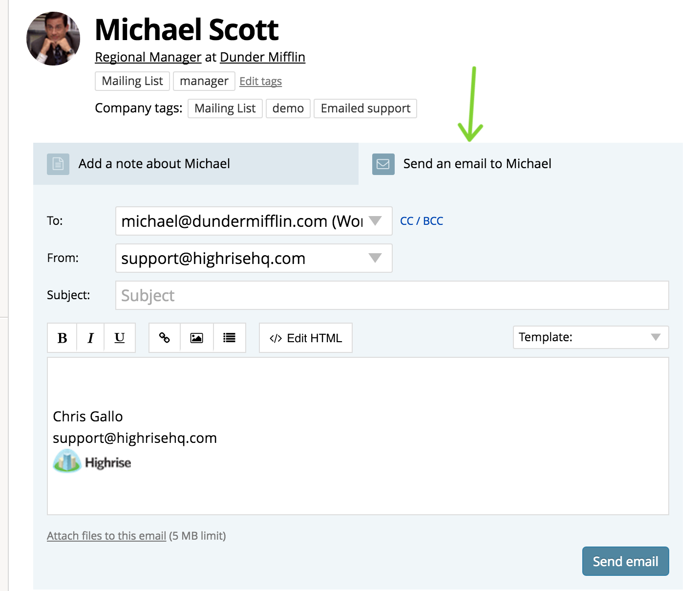The image size is (700, 591).
Task: Open the Regional Manager title link
Action: pos(148,57)
